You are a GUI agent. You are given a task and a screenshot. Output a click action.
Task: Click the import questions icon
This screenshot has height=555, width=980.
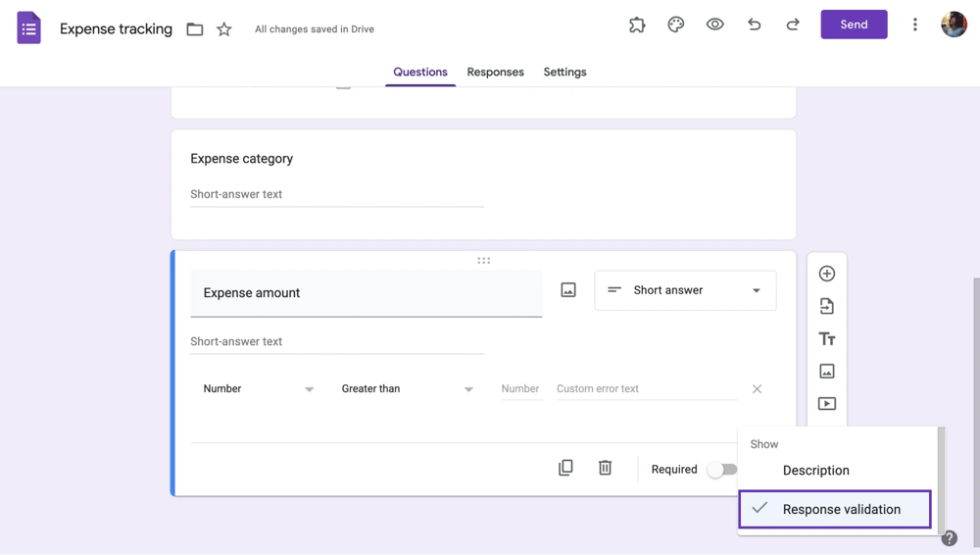[x=826, y=307]
